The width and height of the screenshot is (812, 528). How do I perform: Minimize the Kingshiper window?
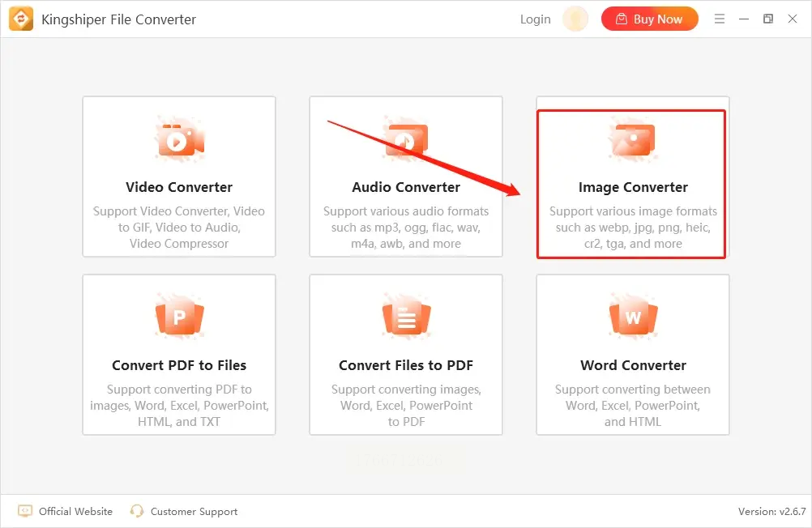[x=744, y=19]
